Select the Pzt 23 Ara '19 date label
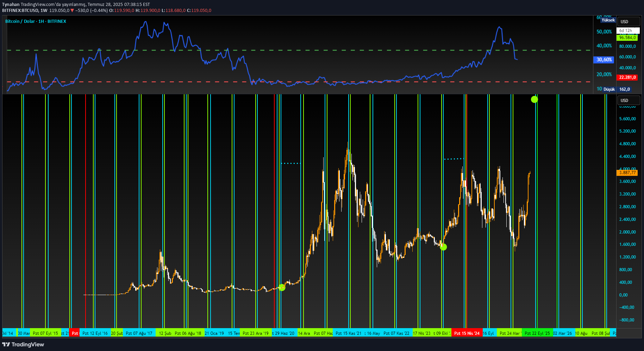 255,333
